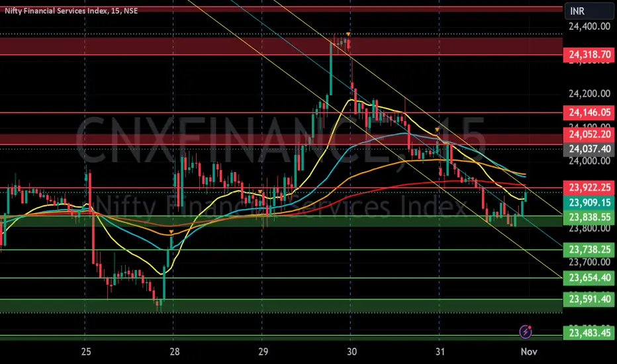The height and width of the screenshot is (364, 617).
Task: Click date 29 on time axis
Action: coord(263,351)
